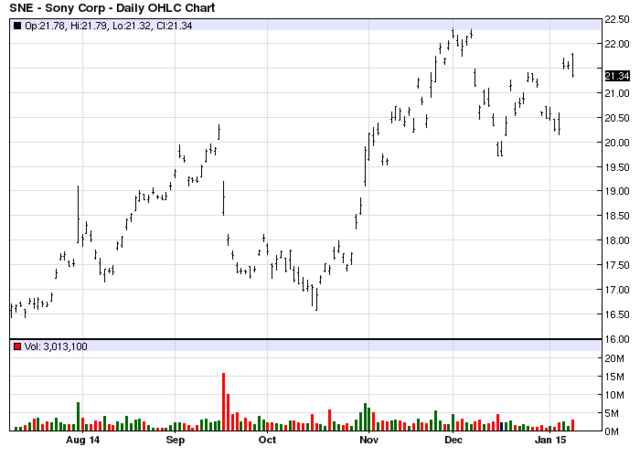640x468 pixels.
Task: Click the 16.00 price axis label
Action: (x=617, y=339)
